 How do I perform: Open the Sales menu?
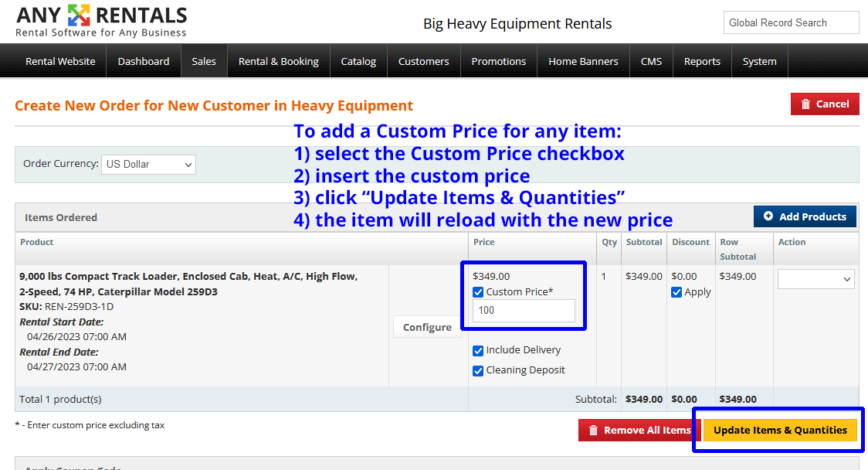[204, 61]
